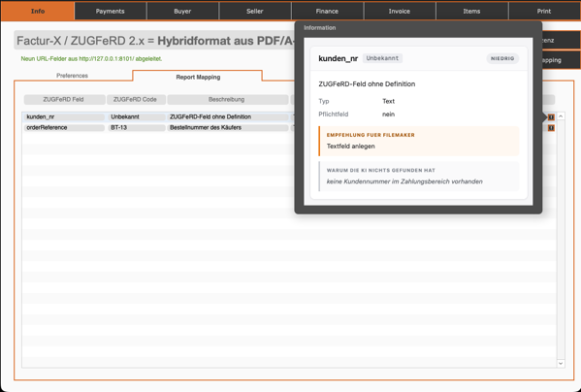Open the Seller tab
581x392 pixels.
(255, 11)
